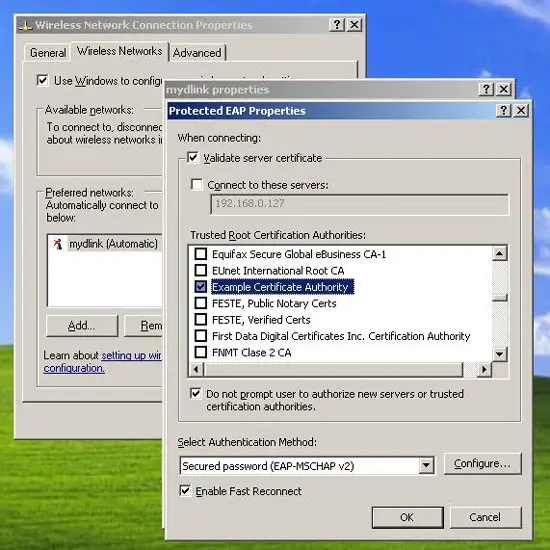Click the Configure... button
This screenshot has height=550, width=550.
(x=483, y=464)
